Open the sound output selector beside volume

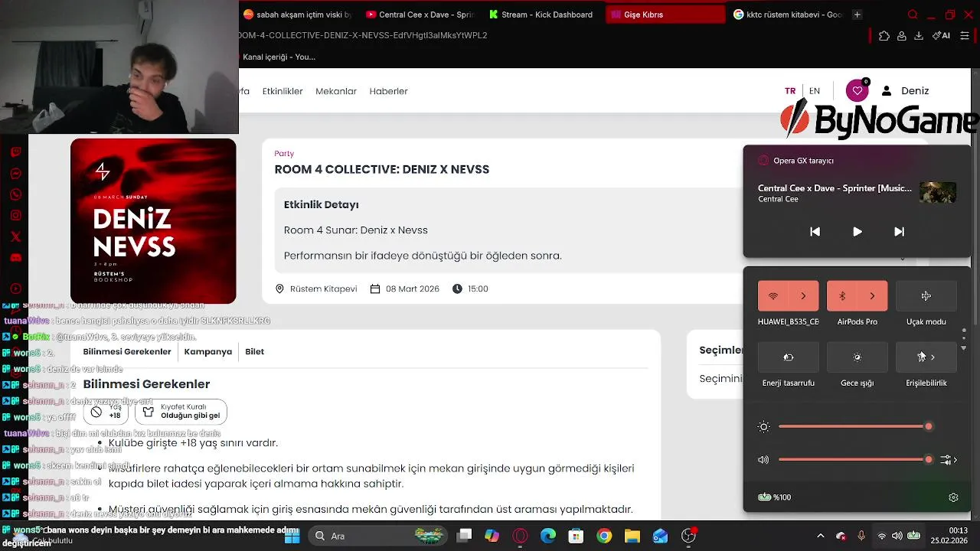tap(949, 460)
